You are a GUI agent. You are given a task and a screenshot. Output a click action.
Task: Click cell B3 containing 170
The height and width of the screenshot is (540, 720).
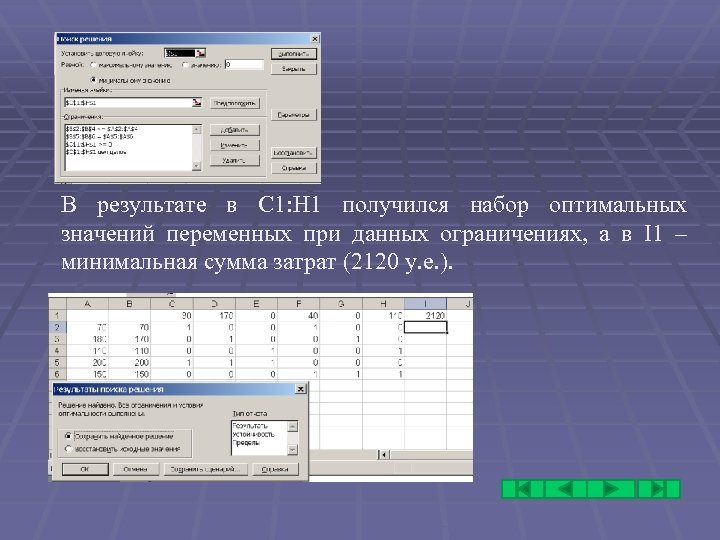[129, 339]
